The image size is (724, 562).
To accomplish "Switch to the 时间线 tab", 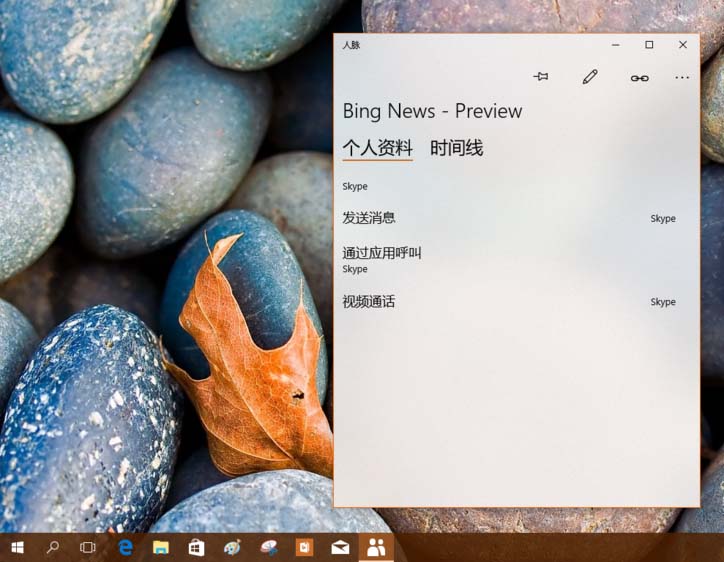I will (x=456, y=148).
